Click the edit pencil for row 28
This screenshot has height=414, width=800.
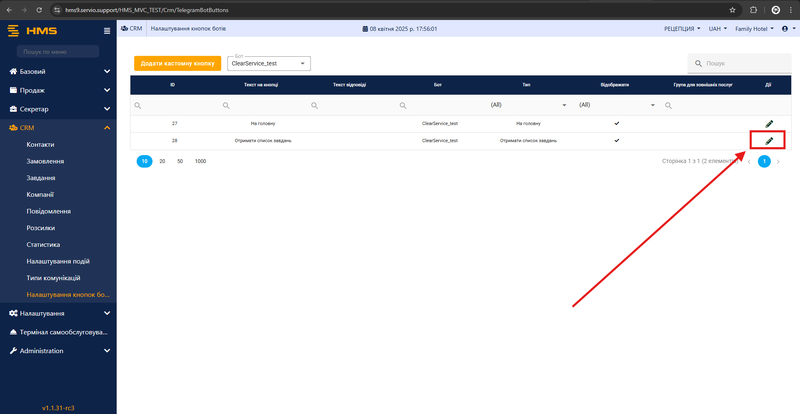768,141
